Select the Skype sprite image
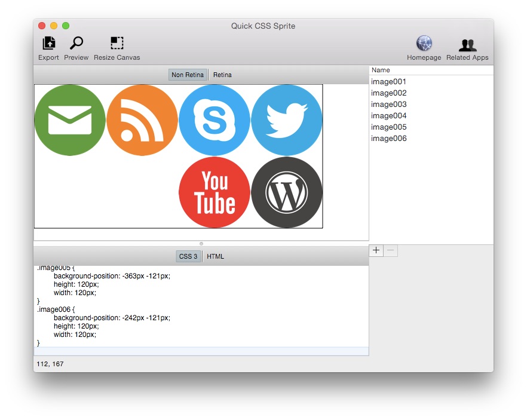527x420 pixels. tap(215, 120)
